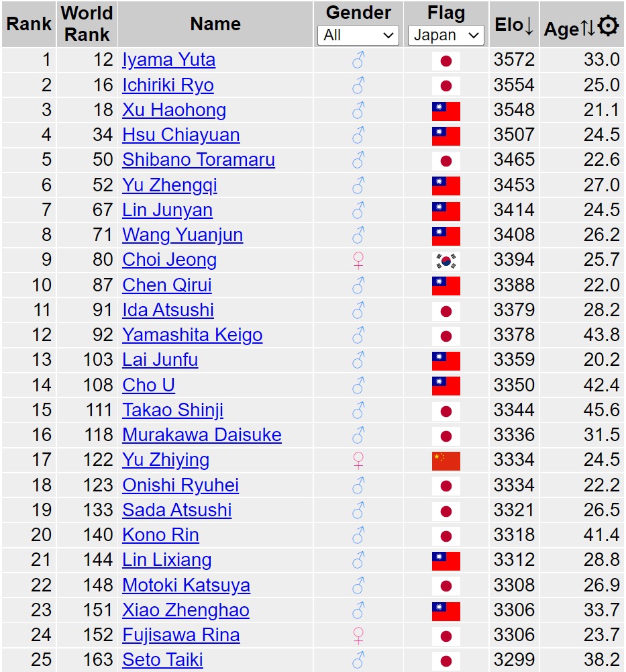
Task: Click the settings gear icon in header
Action: click(x=608, y=27)
